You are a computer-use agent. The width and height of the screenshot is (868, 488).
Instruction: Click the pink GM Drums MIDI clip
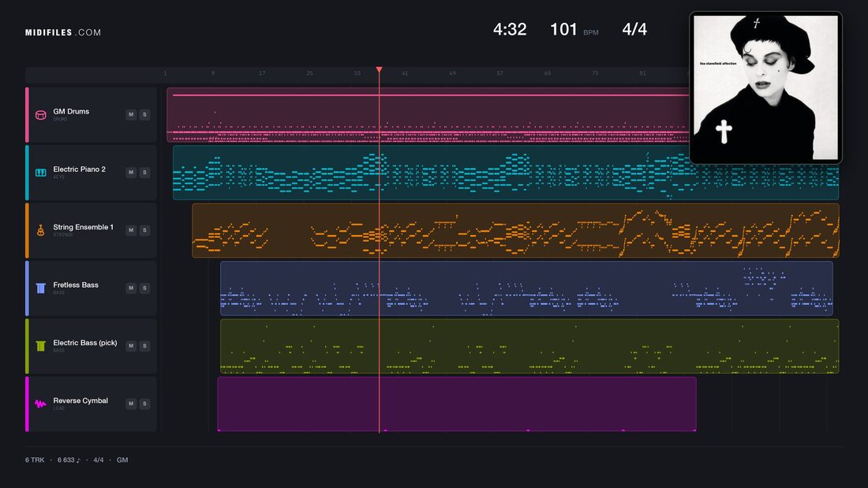428,115
